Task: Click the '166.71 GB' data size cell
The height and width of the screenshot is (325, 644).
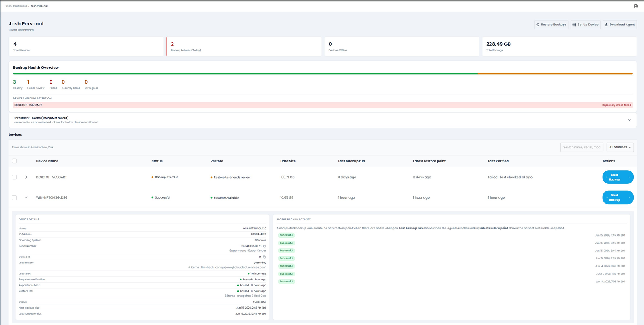Action: (x=287, y=177)
